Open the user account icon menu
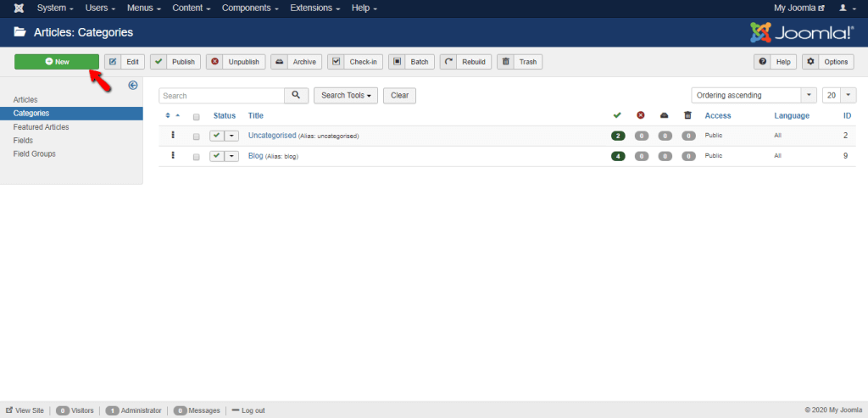 [847, 8]
